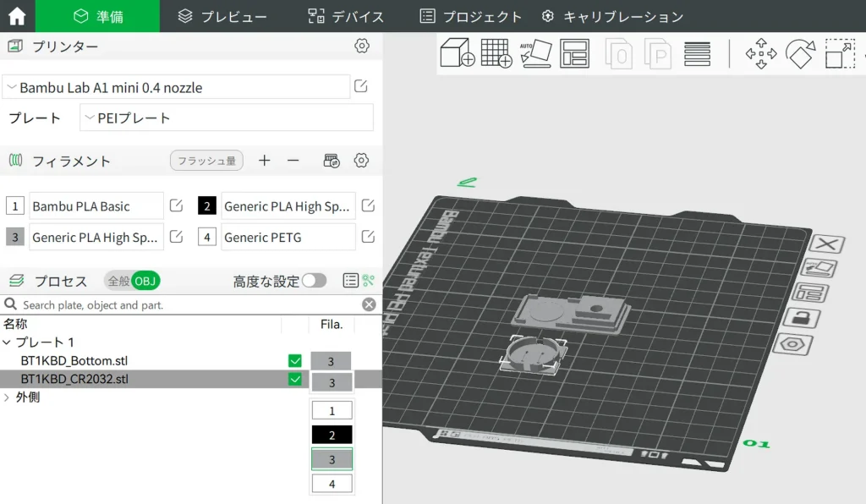This screenshot has height=504, width=866.
Task: Click the arrange all objects toolbar icon
Action: 574,53
